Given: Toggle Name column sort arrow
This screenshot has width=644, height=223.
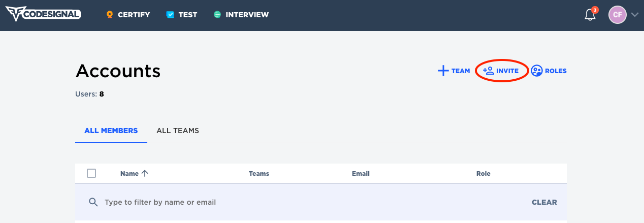Looking at the screenshot, I should click(x=145, y=173).
